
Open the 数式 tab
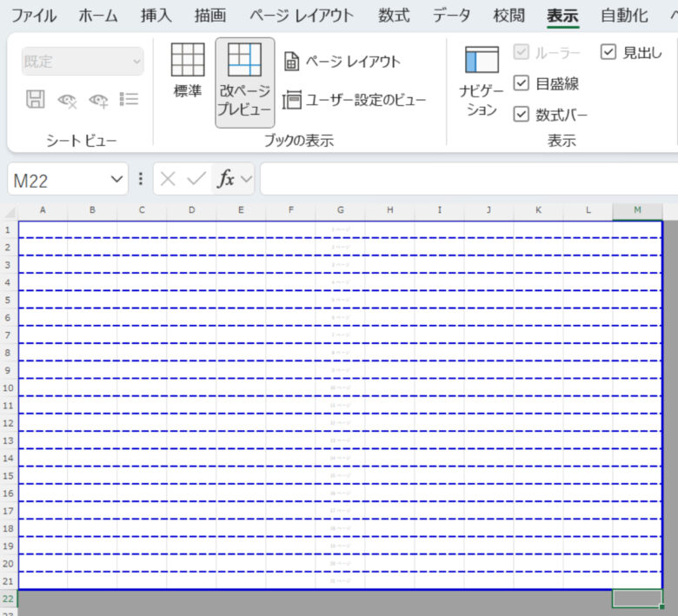point(394,16)
